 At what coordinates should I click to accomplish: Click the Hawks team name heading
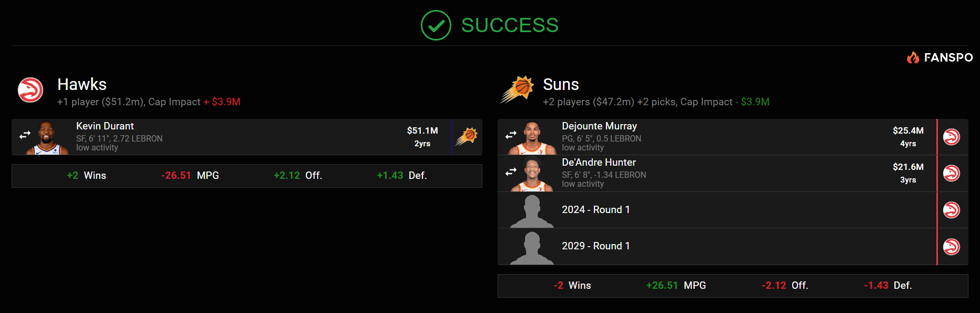tap(82, 84)
